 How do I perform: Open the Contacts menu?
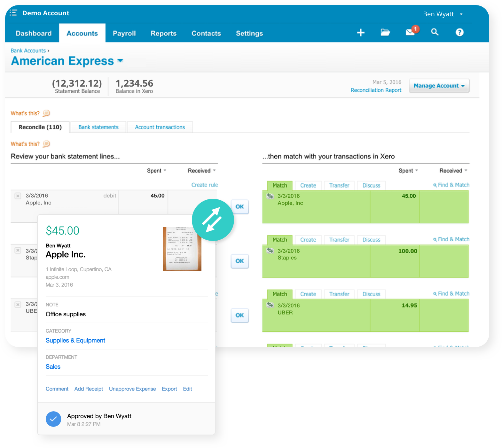pyautogui.click(x=206, y=33)
